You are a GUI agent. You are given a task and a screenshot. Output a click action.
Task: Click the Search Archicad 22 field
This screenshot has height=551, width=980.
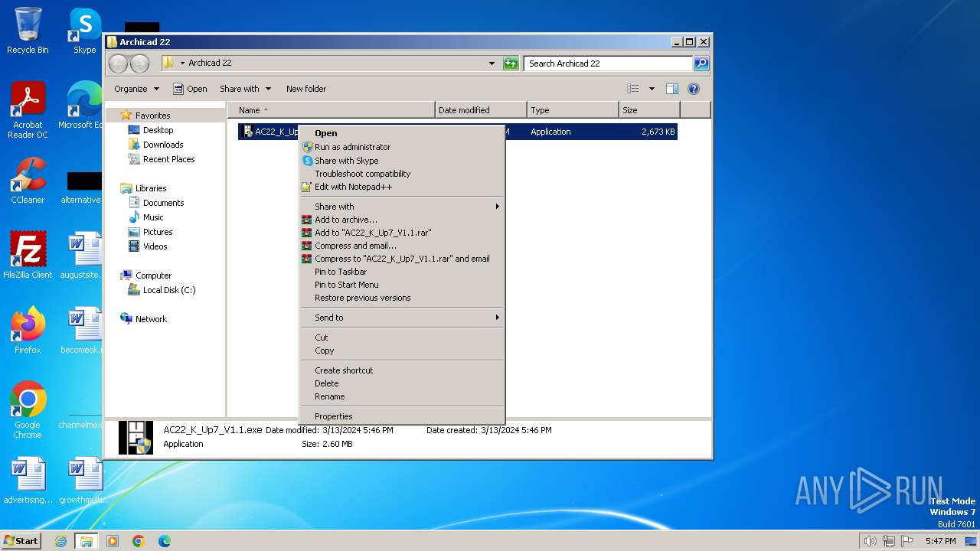(x=609, y=64)
